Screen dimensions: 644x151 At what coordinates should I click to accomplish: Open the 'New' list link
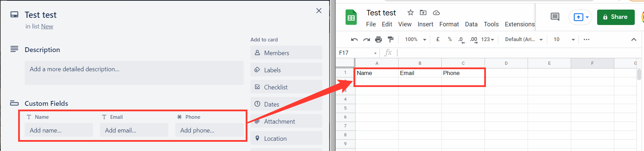47,26
